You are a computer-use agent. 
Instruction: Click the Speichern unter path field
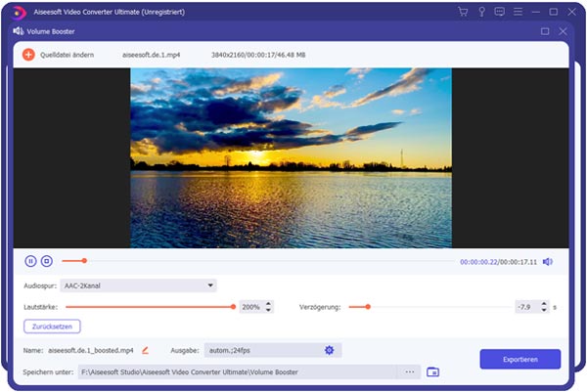click(238, 372)
